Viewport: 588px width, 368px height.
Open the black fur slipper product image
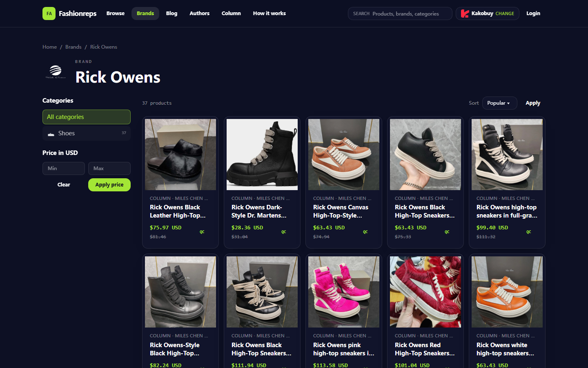180,155
